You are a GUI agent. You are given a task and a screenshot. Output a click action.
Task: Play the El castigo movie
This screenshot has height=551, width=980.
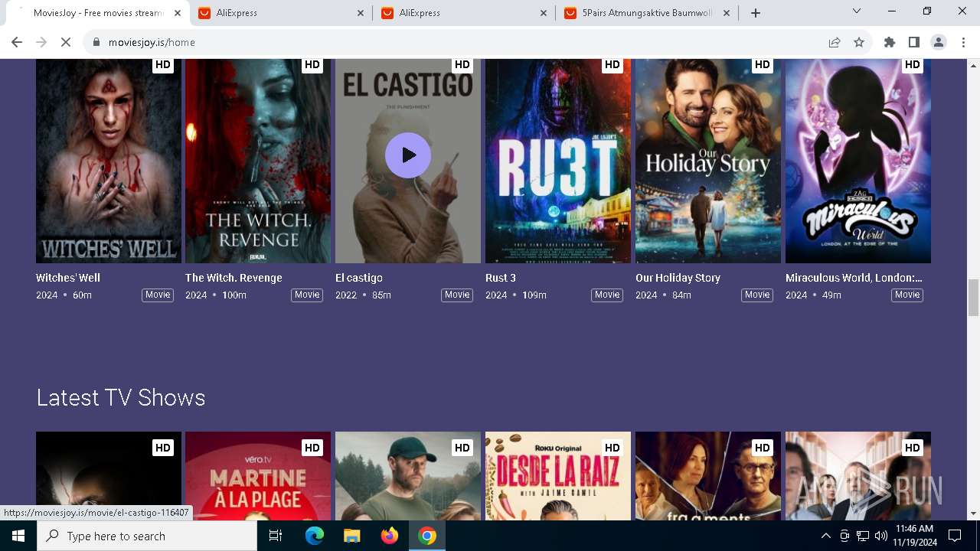(408, 155)
